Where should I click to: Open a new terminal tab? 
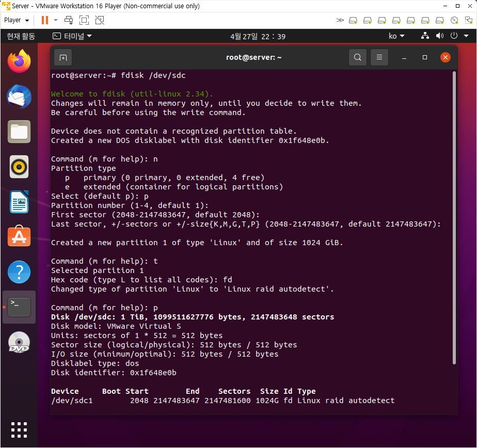(63, 57)
